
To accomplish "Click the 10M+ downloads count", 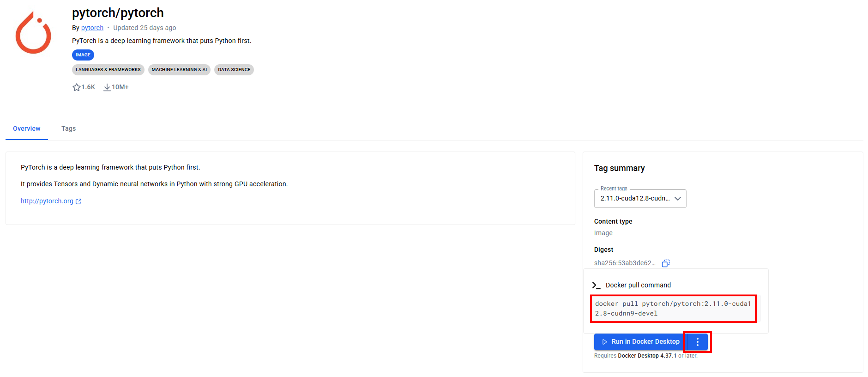I will pos(120,87).
